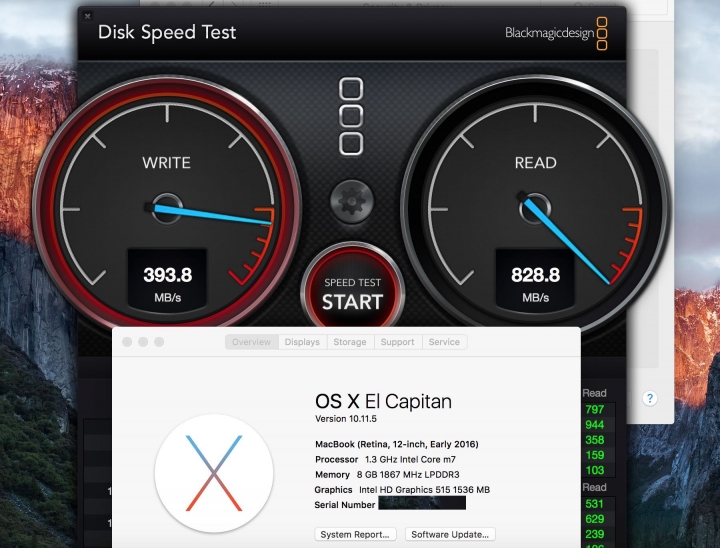
Task: Click the Disk Speed Test title
Action: tap(167, 32)
